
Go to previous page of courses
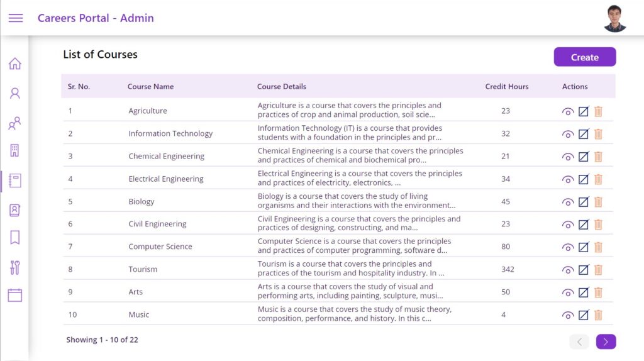579,342
